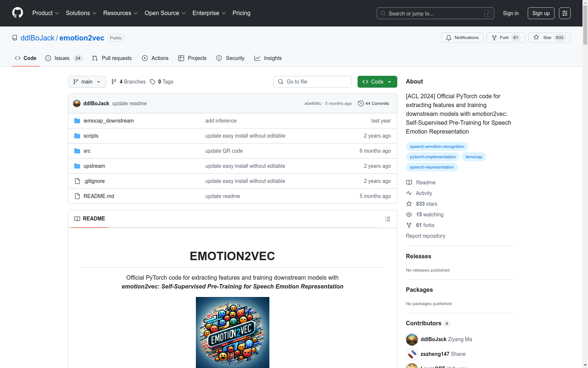
Task: Click the repository icon beside ddlBoJack
Action: 15,38
